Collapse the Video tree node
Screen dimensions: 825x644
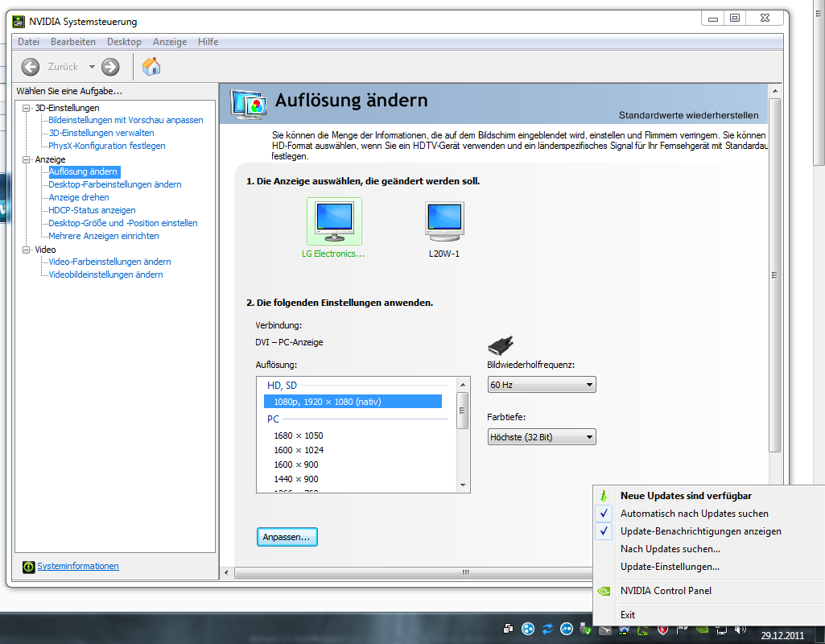27,250
